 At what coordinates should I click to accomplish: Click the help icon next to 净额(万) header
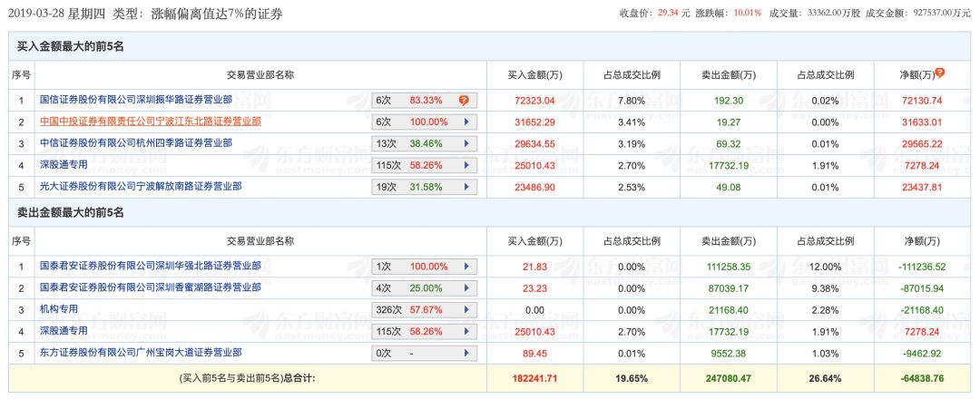pyautogui.click(x=939, y=73)
